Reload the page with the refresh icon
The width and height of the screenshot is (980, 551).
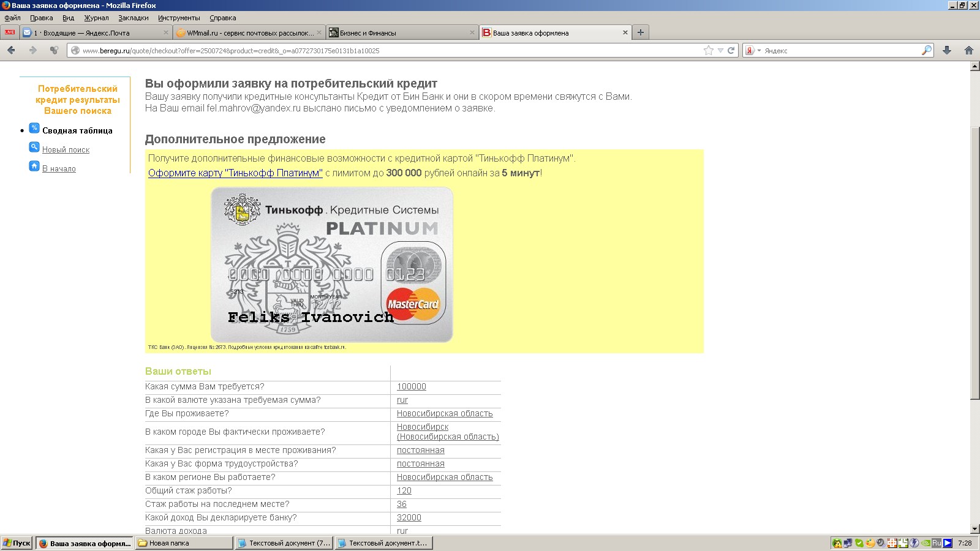point(731,50)
